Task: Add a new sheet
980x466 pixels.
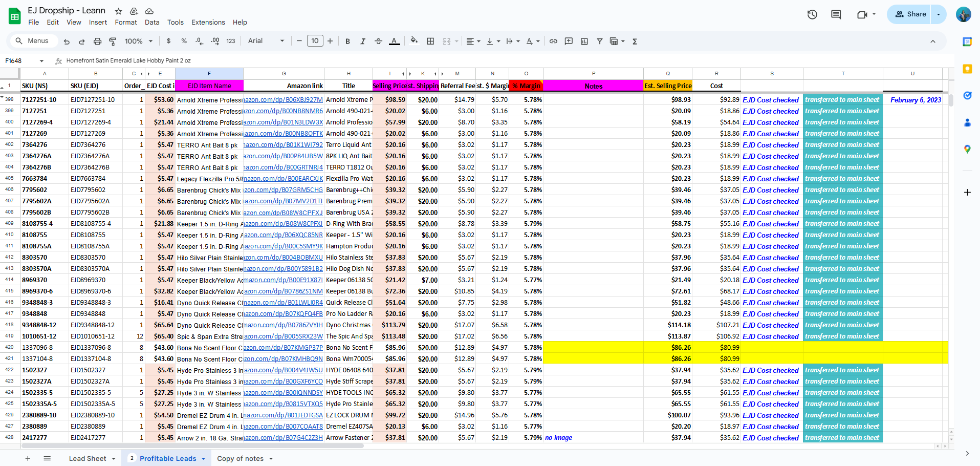Action: click(x=28, y=458)
